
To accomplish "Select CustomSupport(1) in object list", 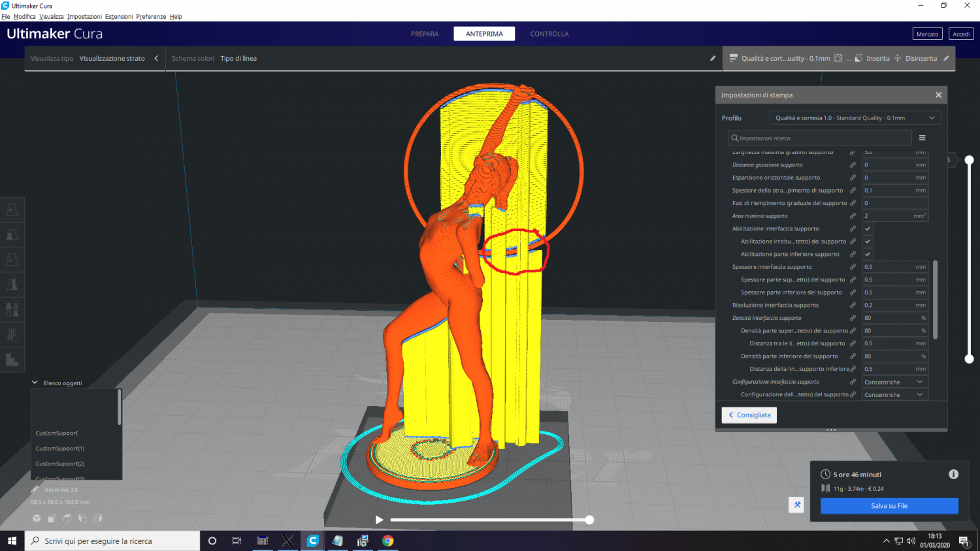I will coord(60,449).
